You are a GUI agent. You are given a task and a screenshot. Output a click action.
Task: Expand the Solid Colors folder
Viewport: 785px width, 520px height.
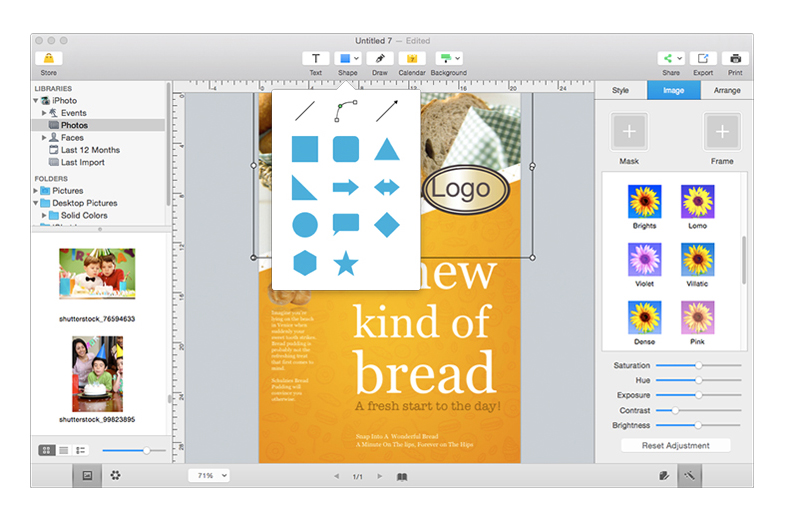[44, 215]
